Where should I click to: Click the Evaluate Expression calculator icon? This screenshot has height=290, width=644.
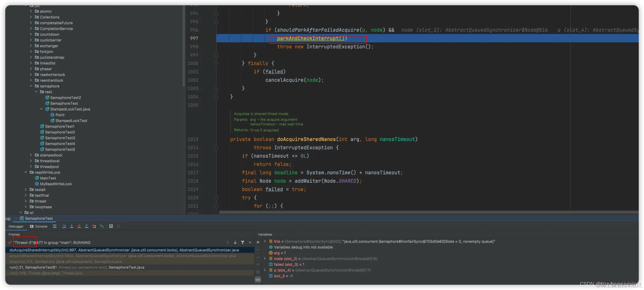tap(111, 226)
